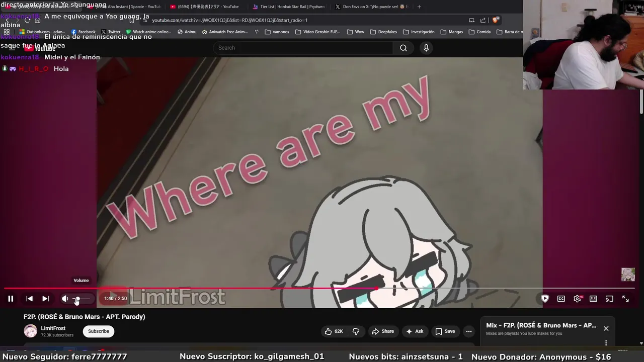The width and height of the screenshot is (644, 362).
Task: Expand Mangas bookmarks folder
Action: pyautogui.click(x=452, y=32)
